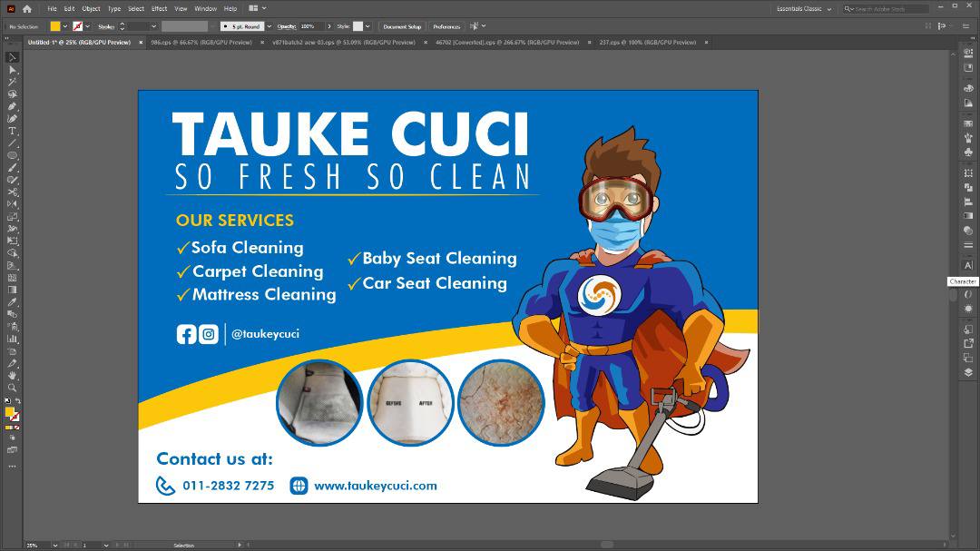The width and height of the screenshot is (980, 551).
Task: Click the Home icon in the top bar
Action: coord(27,8)
